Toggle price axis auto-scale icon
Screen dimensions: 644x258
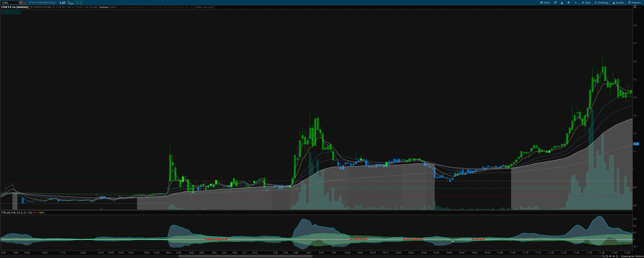[635, 7]
